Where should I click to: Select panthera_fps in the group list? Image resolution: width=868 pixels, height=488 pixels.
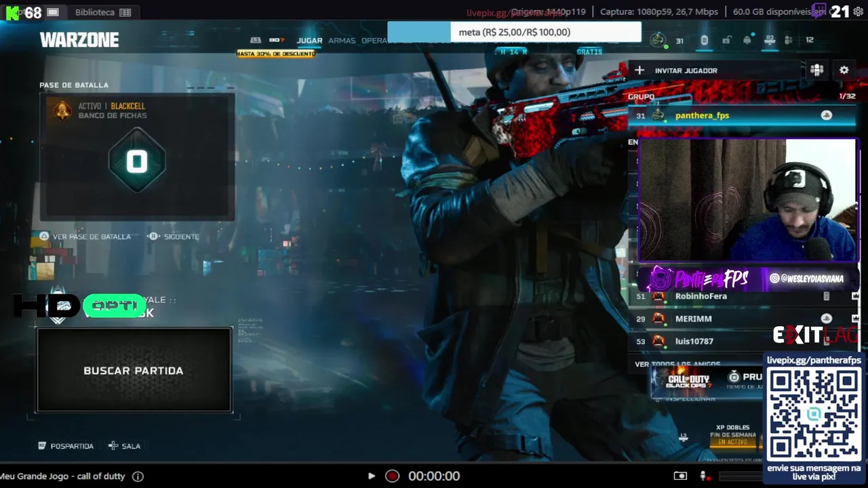coord(743,115)
